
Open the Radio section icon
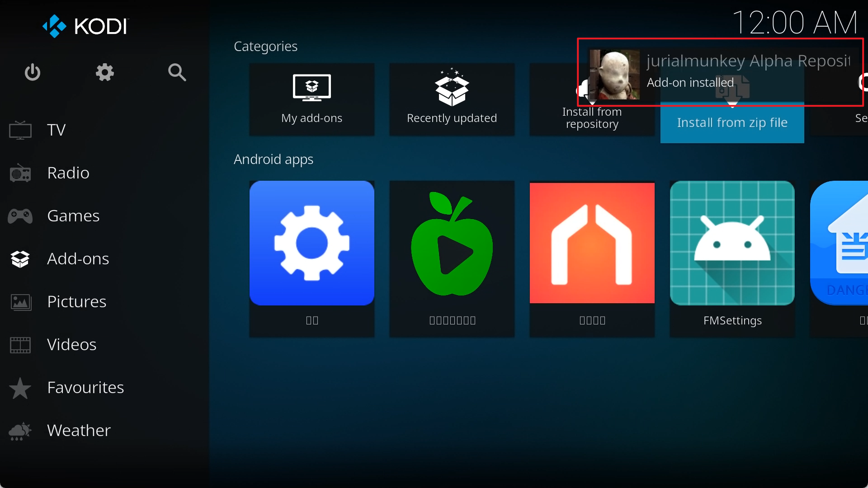point(20,173)
